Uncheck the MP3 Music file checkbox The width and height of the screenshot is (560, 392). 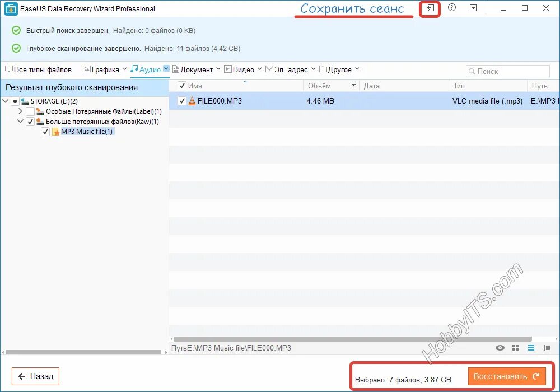(45, 132)
